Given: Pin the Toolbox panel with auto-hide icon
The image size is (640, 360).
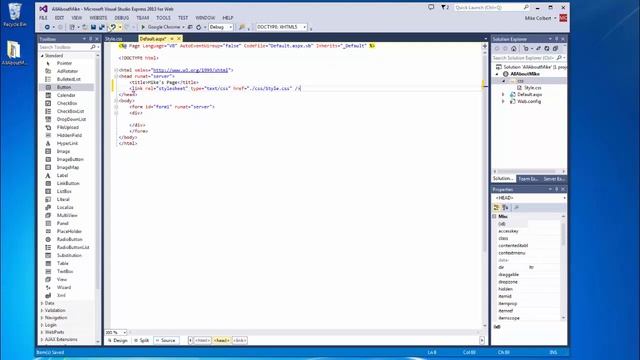Looking at the screenshot, I should coord(91,39).
